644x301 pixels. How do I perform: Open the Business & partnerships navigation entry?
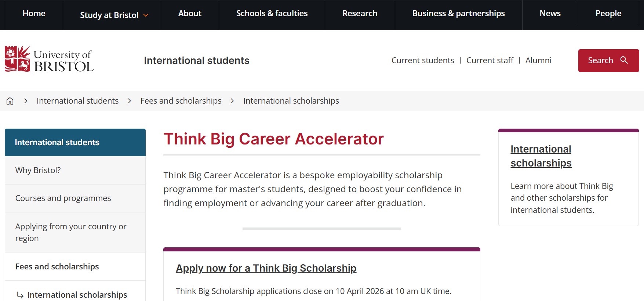tap(458, 13)
